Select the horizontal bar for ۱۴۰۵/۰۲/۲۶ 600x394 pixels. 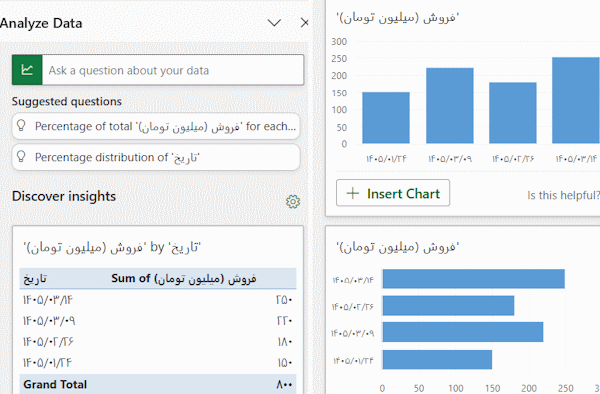tap(448, 306)
